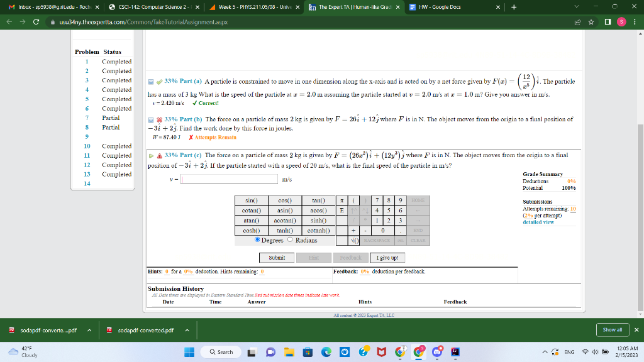The width and height of the screenshot is (644, 362).
Task: Click the CLEAR key on the keypad
Action: coord(418,240)
